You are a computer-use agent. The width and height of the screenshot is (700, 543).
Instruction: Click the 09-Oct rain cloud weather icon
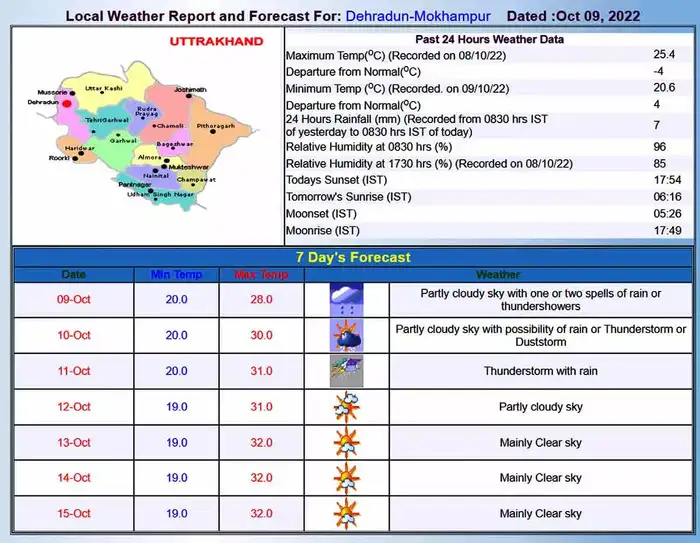pos(346,299)
